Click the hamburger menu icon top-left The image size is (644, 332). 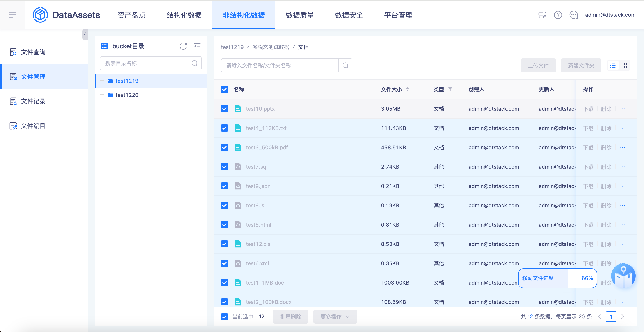click(x=12, y=15)
